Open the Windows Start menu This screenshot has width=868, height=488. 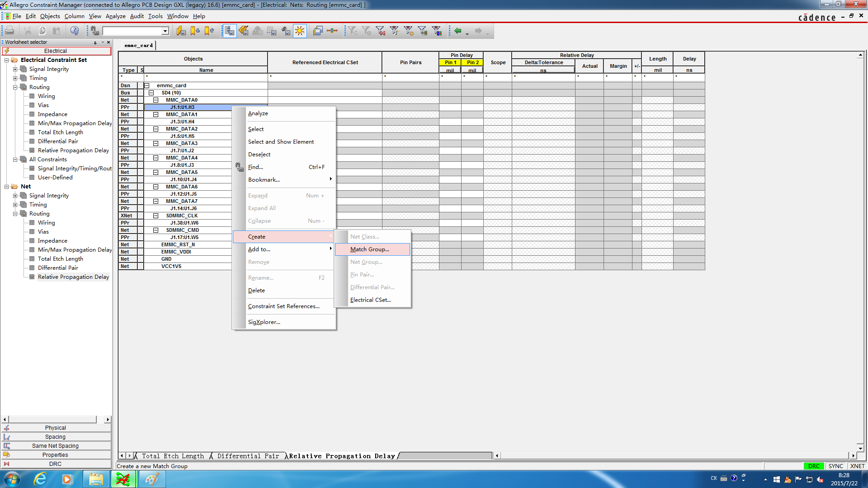coord(12,479)
